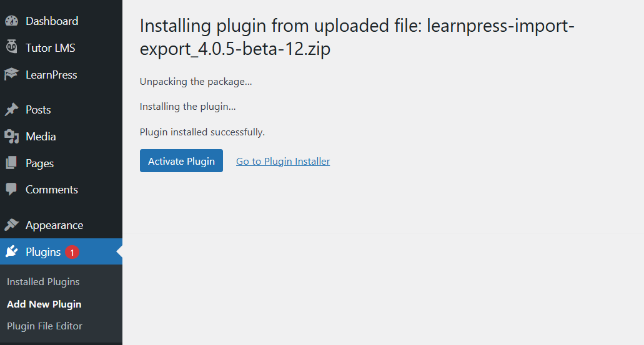644x345 pixels.
Task: Activate the installed plugin
Action: pos(181,161)
